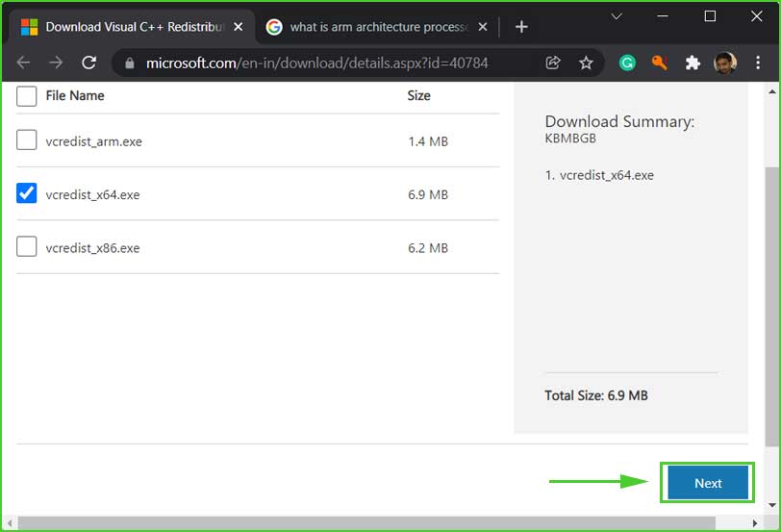Click the vertical scrollbar thumb
781x532 pixels.
coord(772,306)
